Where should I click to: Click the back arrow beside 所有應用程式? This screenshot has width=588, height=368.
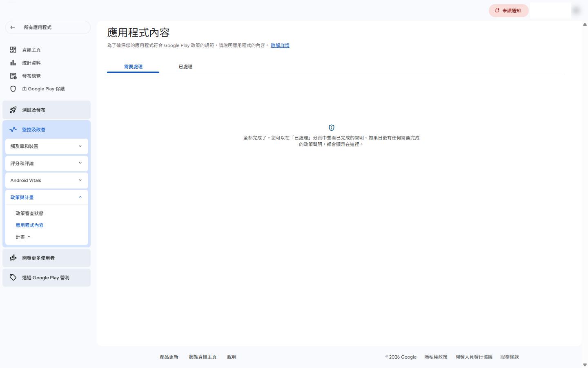click(13, 27)
